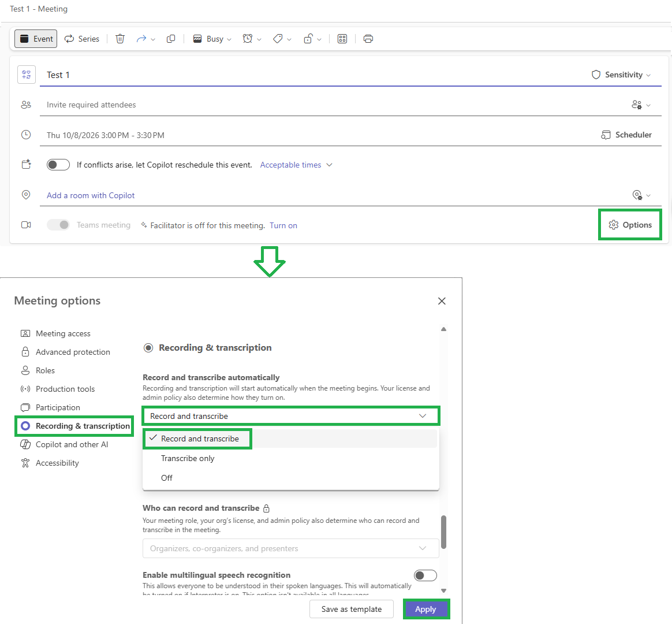Open meeting Options gear
This screenshot has height=624, width=672.
630,225
